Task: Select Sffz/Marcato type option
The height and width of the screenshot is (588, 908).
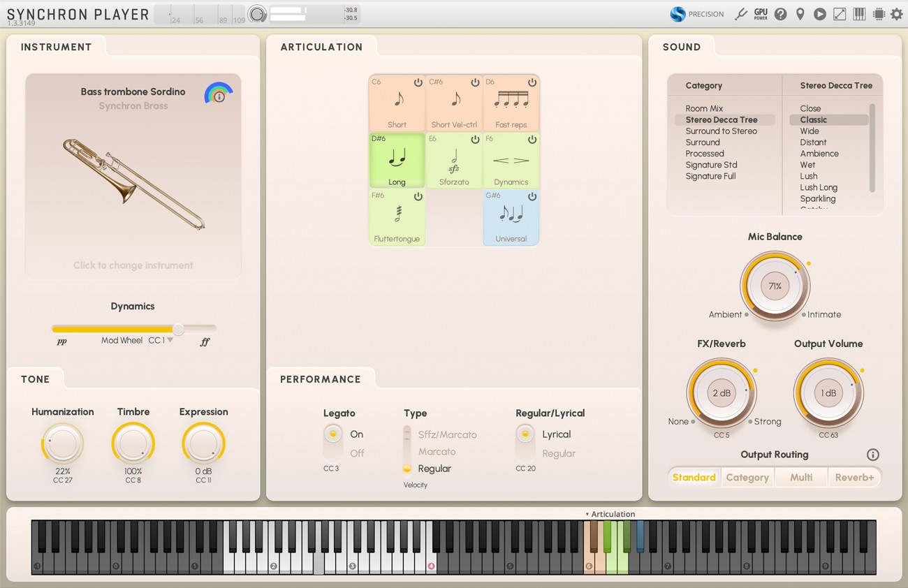Action: click(447, 434)
